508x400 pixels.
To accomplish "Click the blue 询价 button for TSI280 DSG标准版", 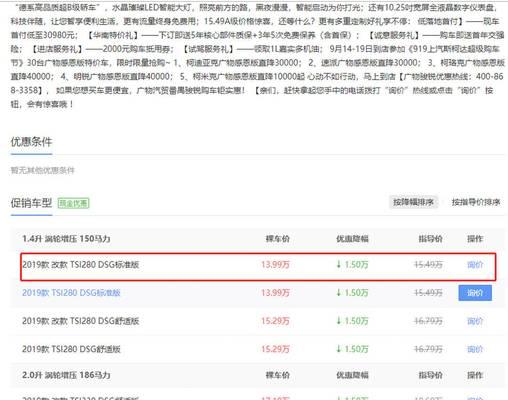I will click(475, 293).
